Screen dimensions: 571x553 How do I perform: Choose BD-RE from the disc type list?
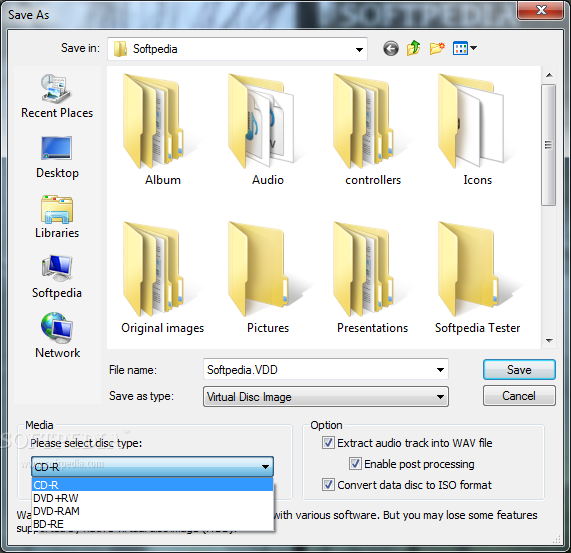pyautogui.click(x=152, y=524)
